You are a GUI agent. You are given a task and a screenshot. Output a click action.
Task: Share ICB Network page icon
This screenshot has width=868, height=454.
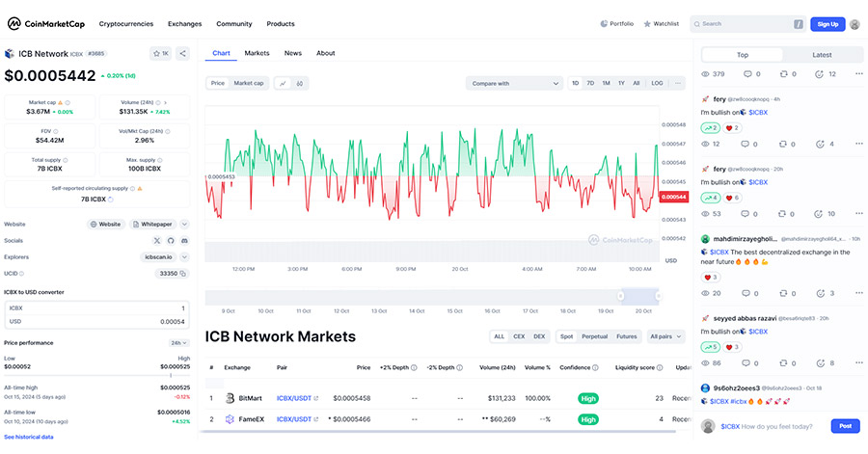coord(182,54)
